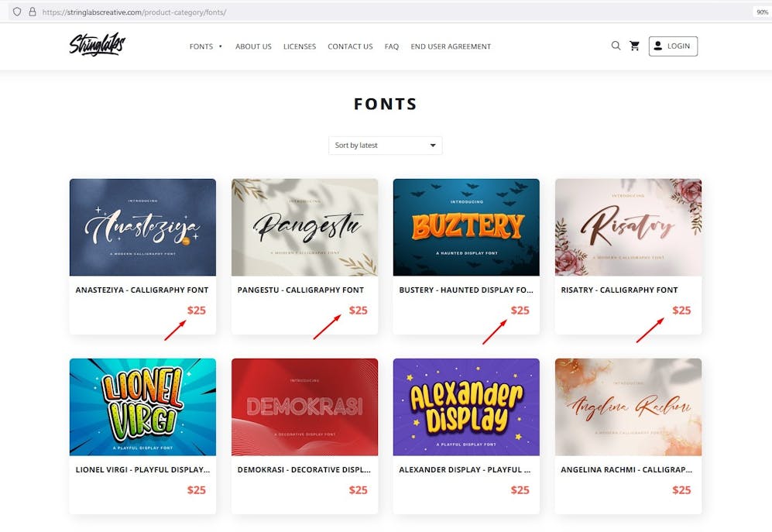Click the padlock site info icon
This screenshot has height=532, width=772.
(x=32, y=12)
